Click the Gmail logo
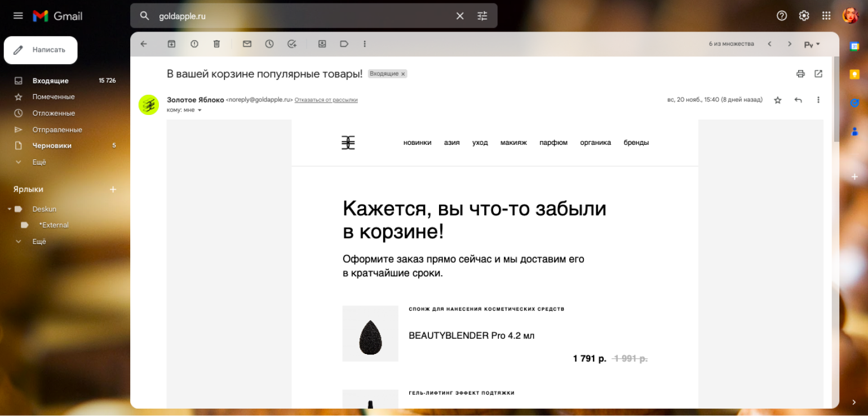This screenshot has height=416, width=868. (x=57, y=16)
